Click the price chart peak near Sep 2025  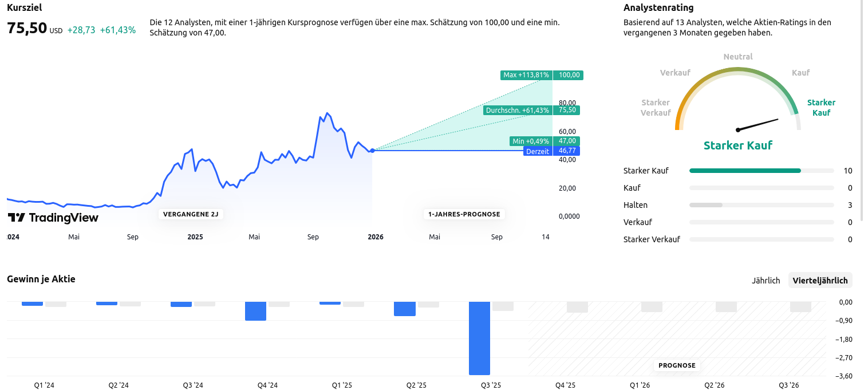[x=327, y=113]
